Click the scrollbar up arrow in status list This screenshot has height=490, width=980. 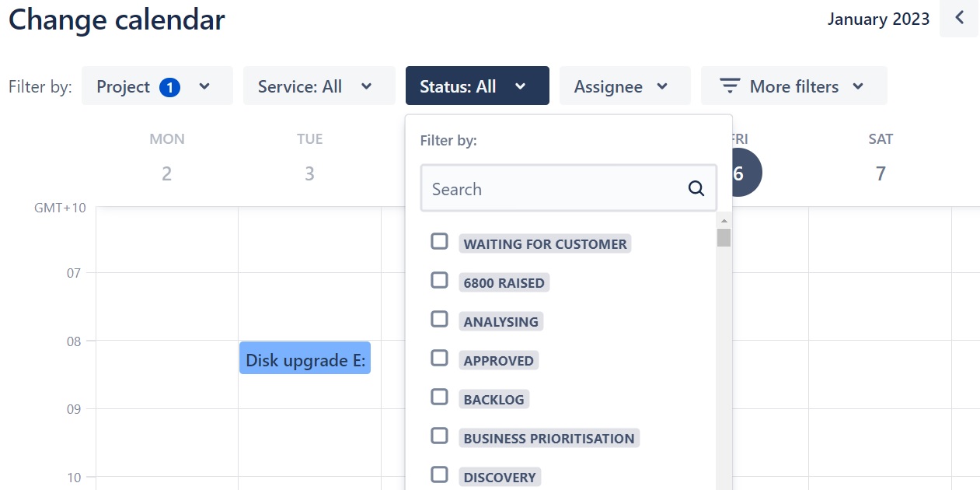[x=724, y=221]
